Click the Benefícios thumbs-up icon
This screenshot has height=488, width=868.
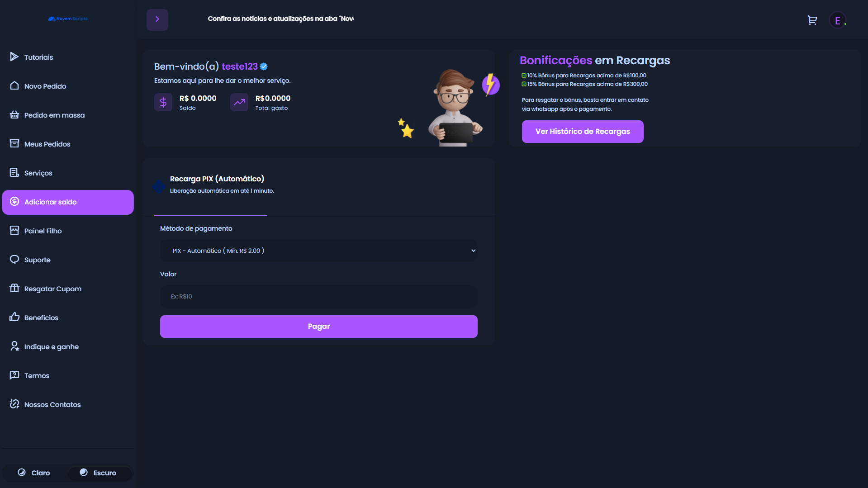14,317
